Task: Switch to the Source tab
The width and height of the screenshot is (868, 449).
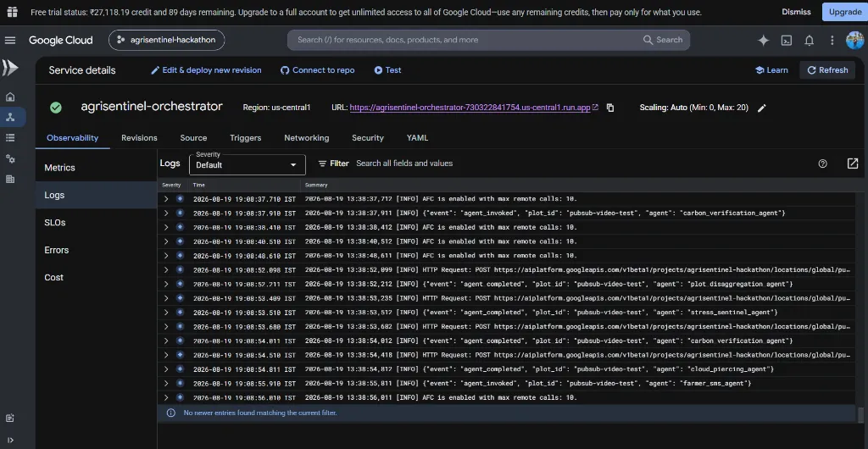Action: point(193,138)
